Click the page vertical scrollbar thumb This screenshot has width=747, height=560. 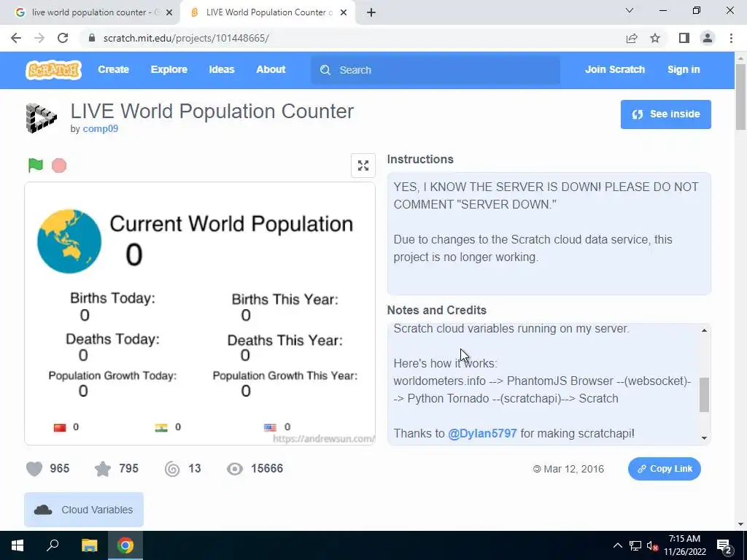[740, 97]
